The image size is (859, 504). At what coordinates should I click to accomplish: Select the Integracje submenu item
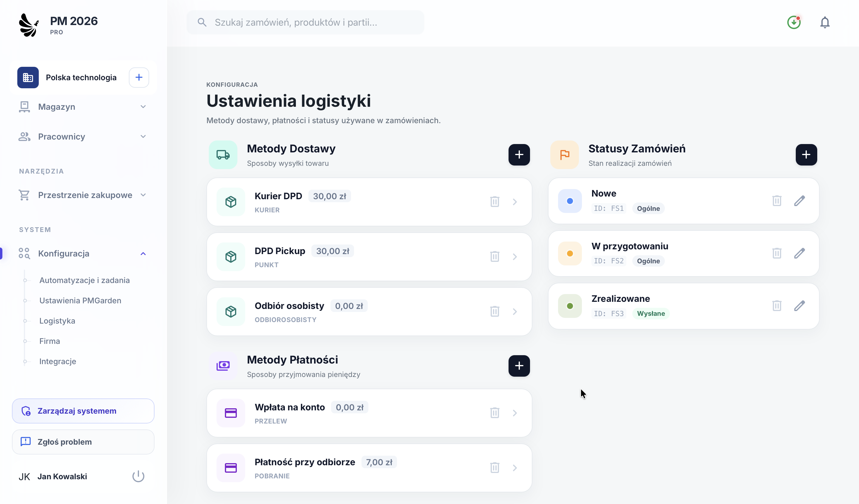click(x=58, y=361)
